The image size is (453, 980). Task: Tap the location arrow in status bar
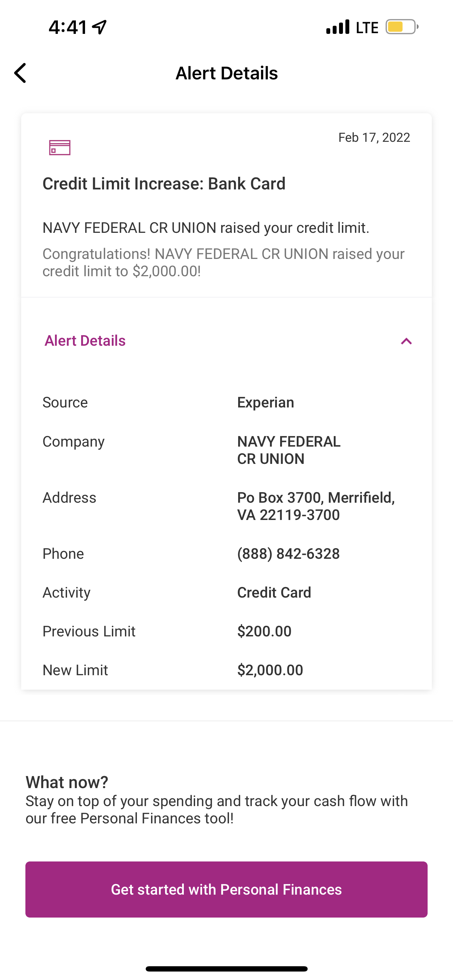pyautogui.click(x=99, y=27)
